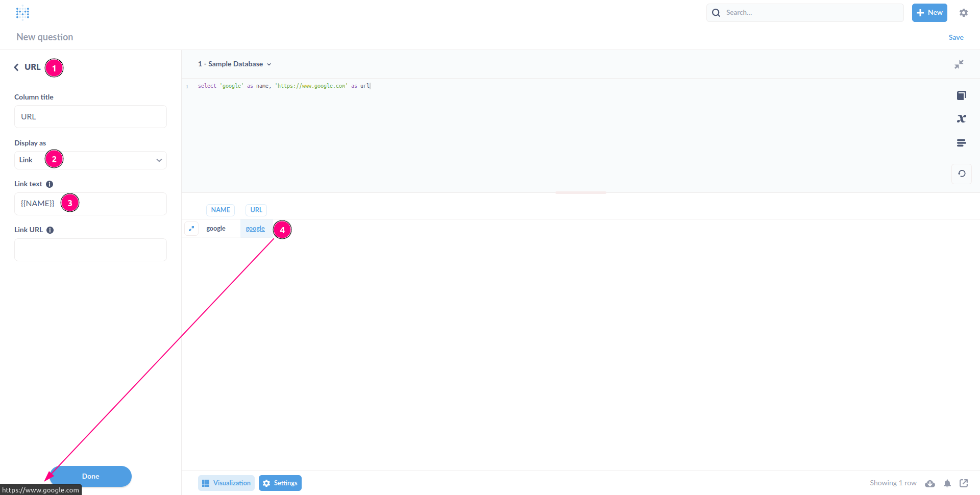Open the data reference book panel
The width and height of the screenshot is (980, 495).
962,95
